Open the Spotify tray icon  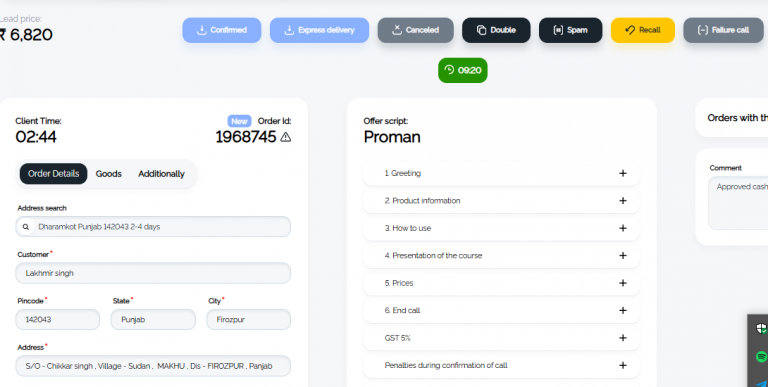[762, 356]
